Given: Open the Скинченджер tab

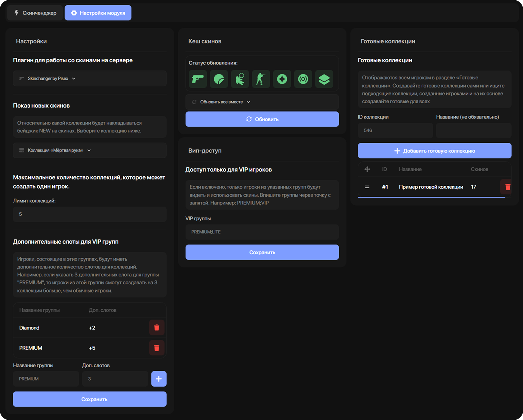Looking at the screenshot, I should point(35,13).
